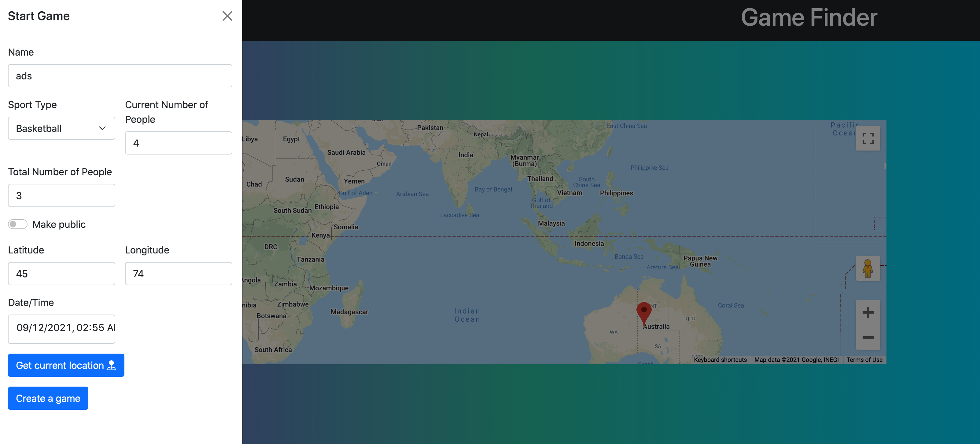The width and height of the screenshot is (980, 444).
Task: Focus the Name input field
Action: pyautogui.click(x=120, y=76)
